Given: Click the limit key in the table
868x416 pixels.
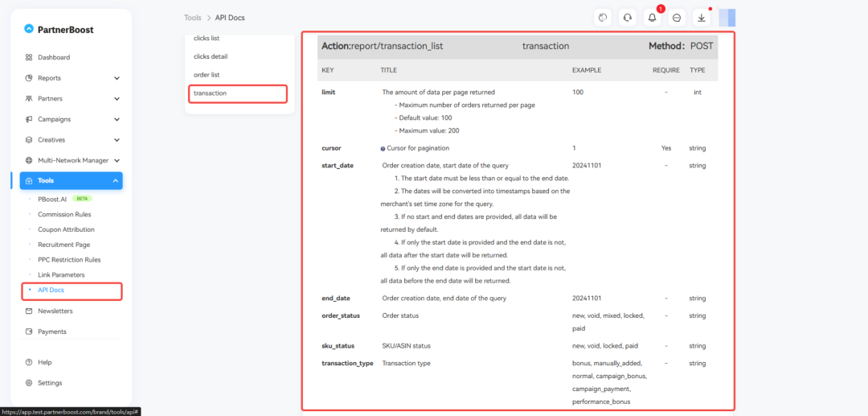Looking at the screenshot, I should 328,93.
